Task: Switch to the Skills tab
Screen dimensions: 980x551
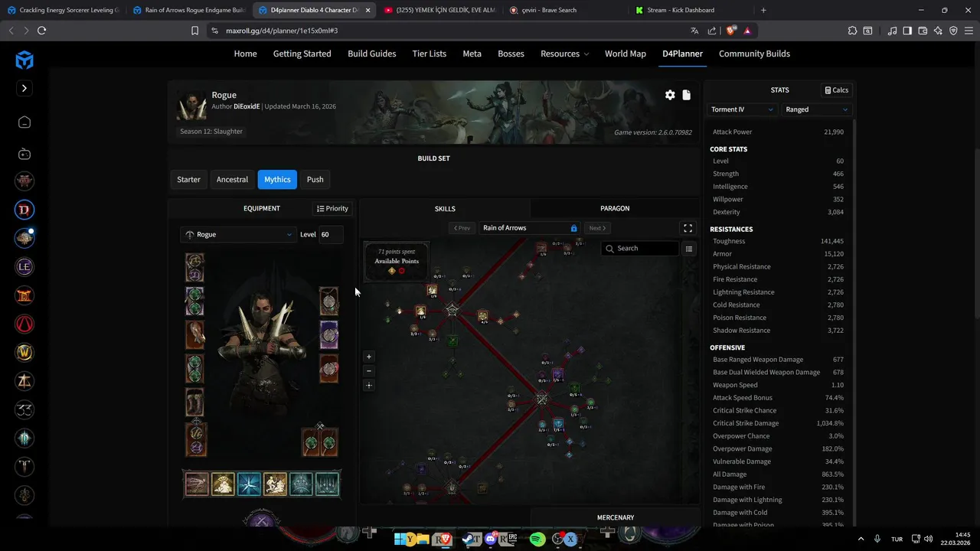Action: pos(445,208)
